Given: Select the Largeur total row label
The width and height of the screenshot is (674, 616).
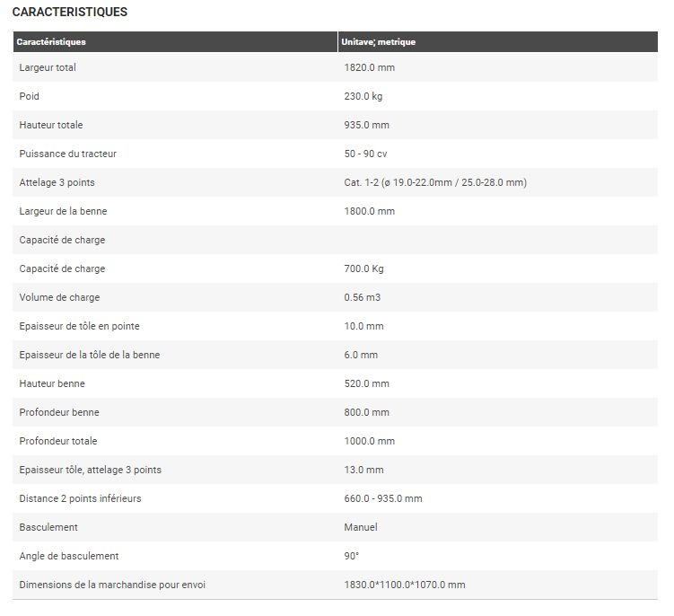Looking at the screenshot, I should (48, 67).
